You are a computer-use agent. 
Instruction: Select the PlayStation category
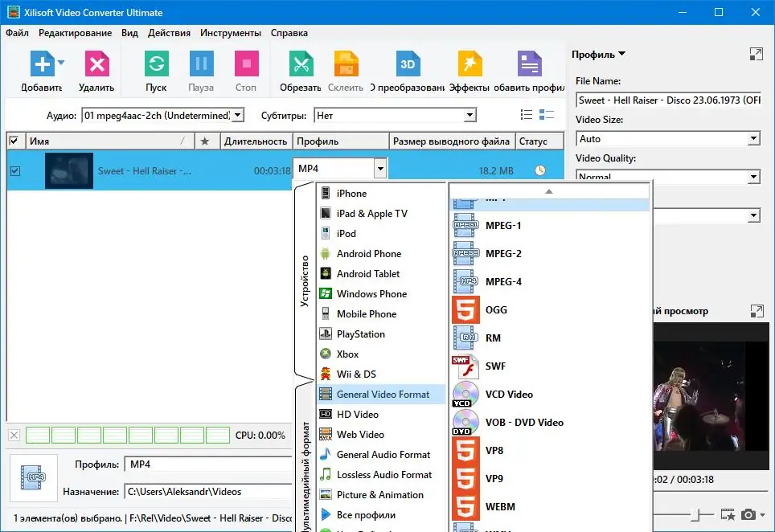[381, 334]
